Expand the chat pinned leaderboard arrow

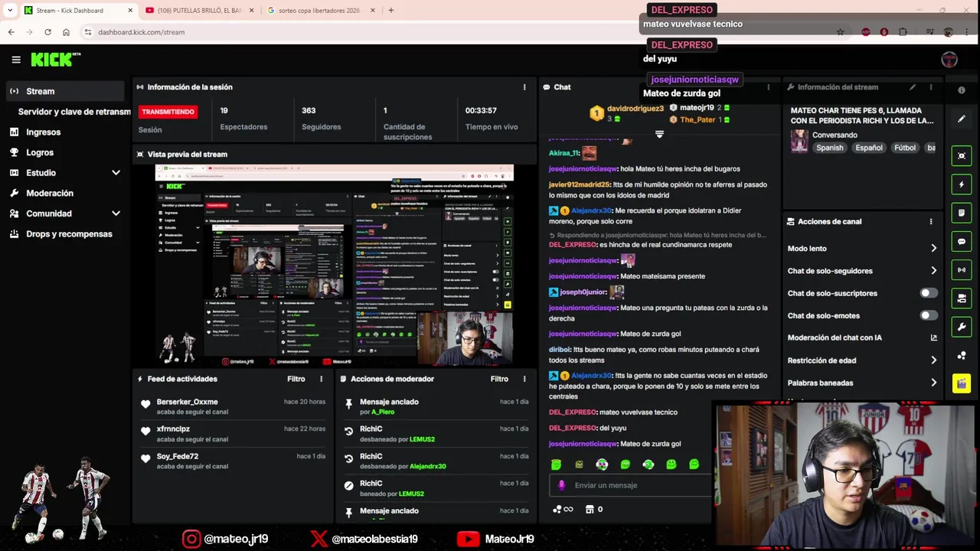tap(659, 135)
